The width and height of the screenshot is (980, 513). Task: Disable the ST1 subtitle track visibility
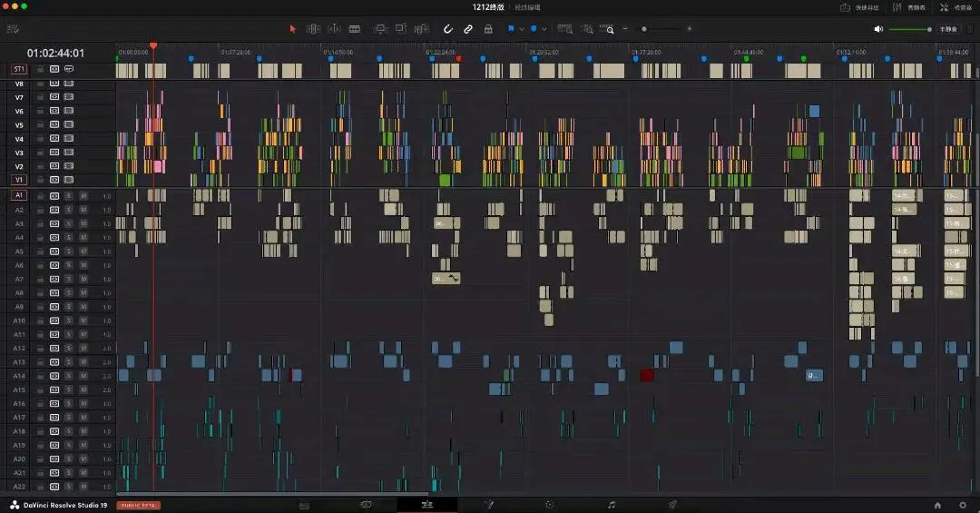point(69,69)
